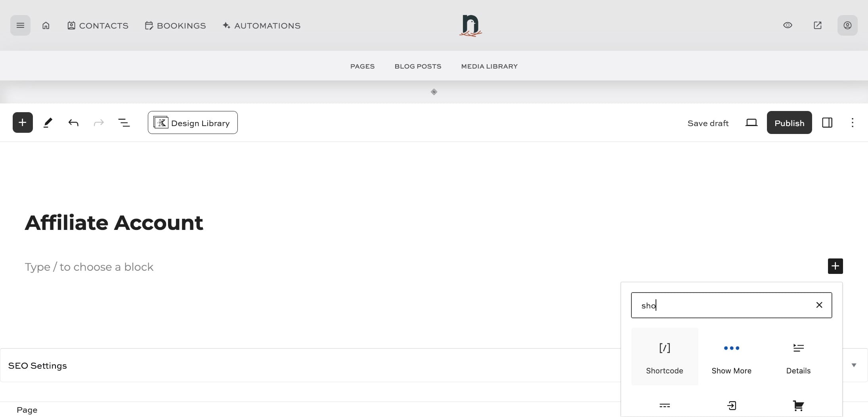Viewport: 868px width, 417px height.
Task: Toggle desktop preview with laptop icon
Action: (x=751, y=122)
